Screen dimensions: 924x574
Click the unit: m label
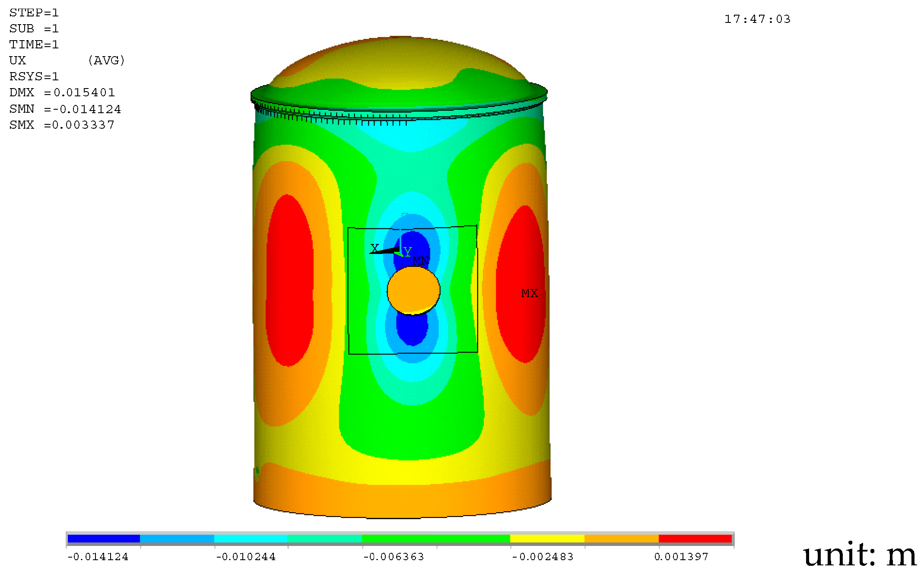(859, 555)
